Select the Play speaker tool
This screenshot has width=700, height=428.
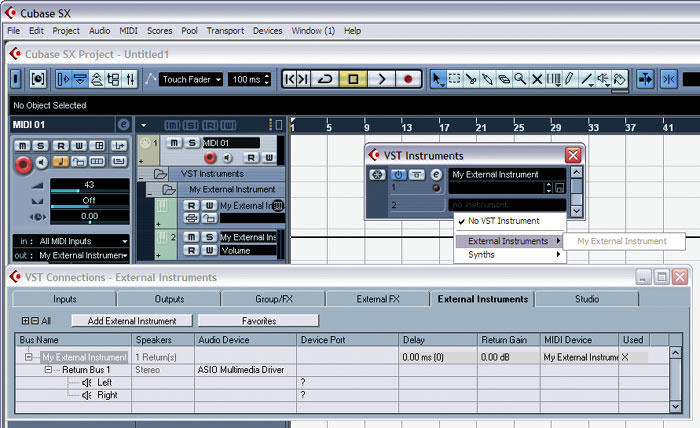(603, 79)
